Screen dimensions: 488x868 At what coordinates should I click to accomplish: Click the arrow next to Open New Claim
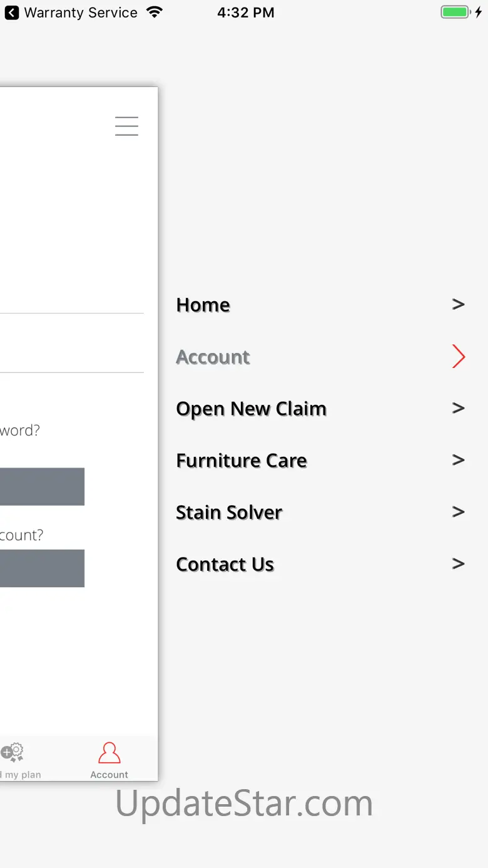(x=459, y=408)
